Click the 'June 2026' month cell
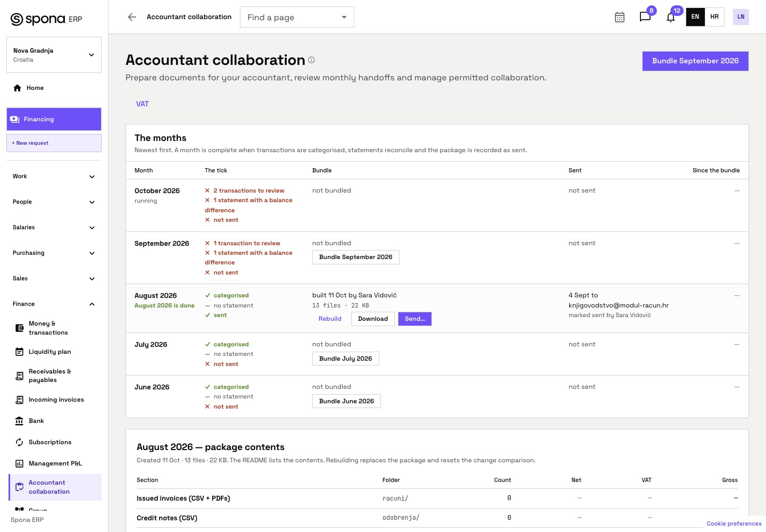The height and width of the screenshot is (532, 766). 152,387
